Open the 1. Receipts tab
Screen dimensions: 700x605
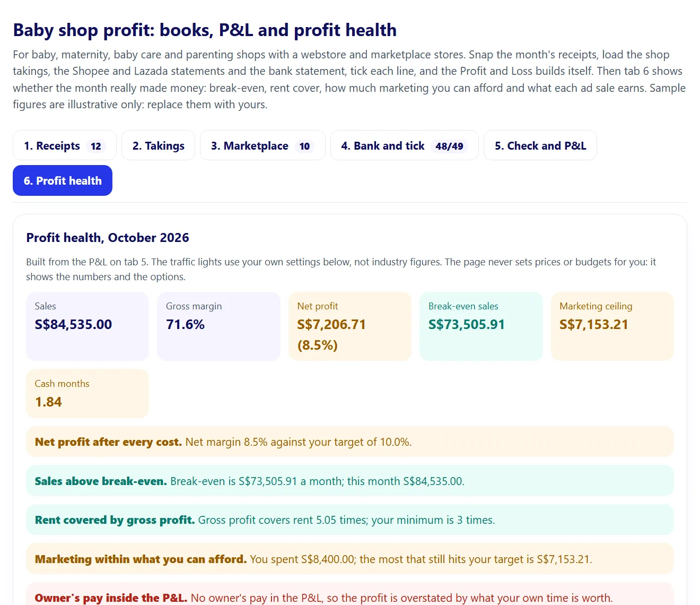tap(64, 145)
